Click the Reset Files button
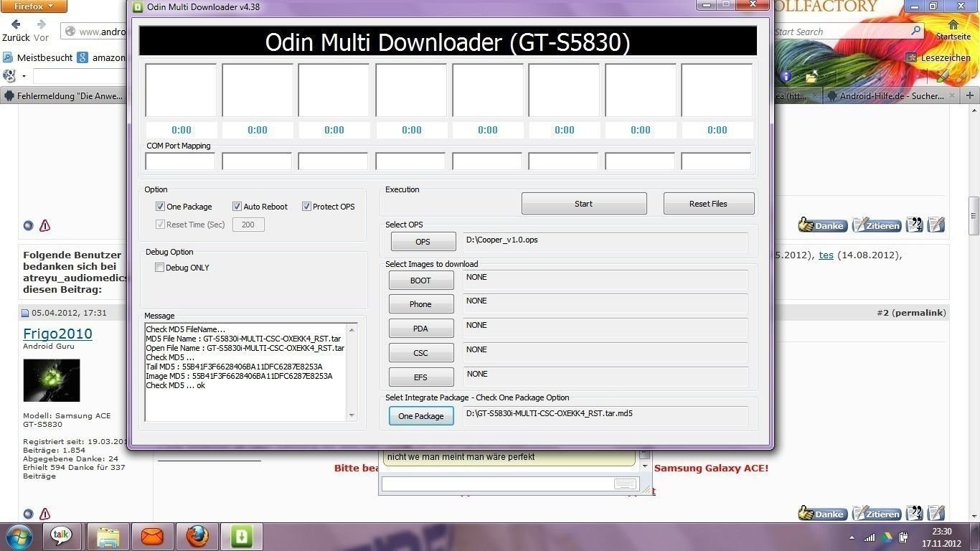 [708, 204]
